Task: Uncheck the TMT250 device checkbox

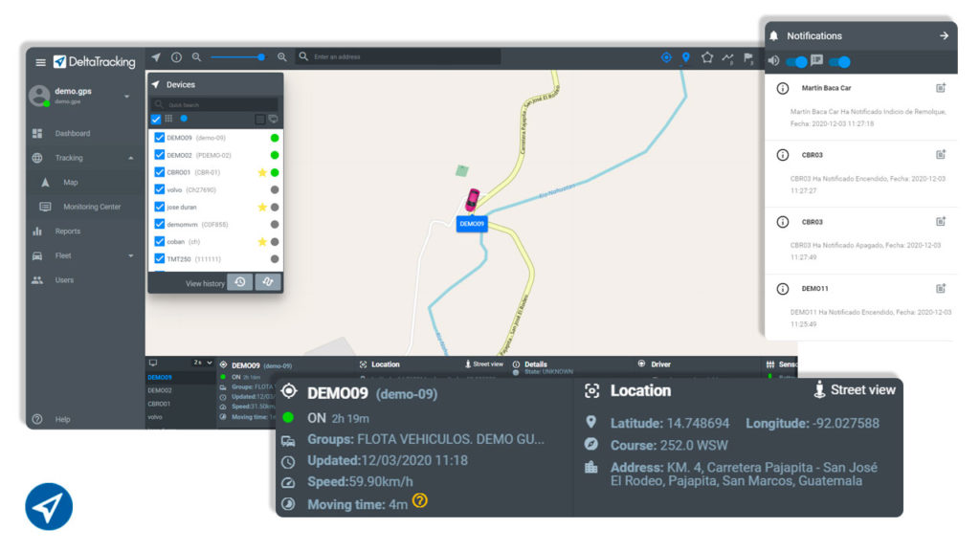Action: pyautogui.click(x=160, y=258)
